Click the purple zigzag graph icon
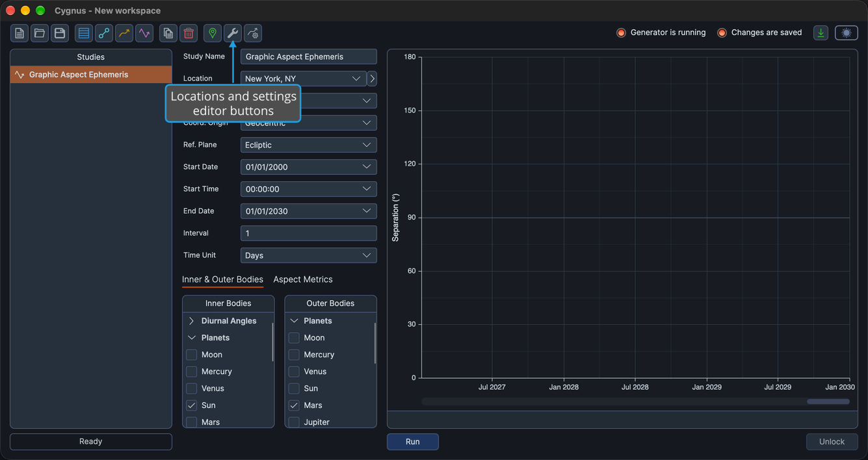This screenshot has width=868, height=460. (144, 33)
